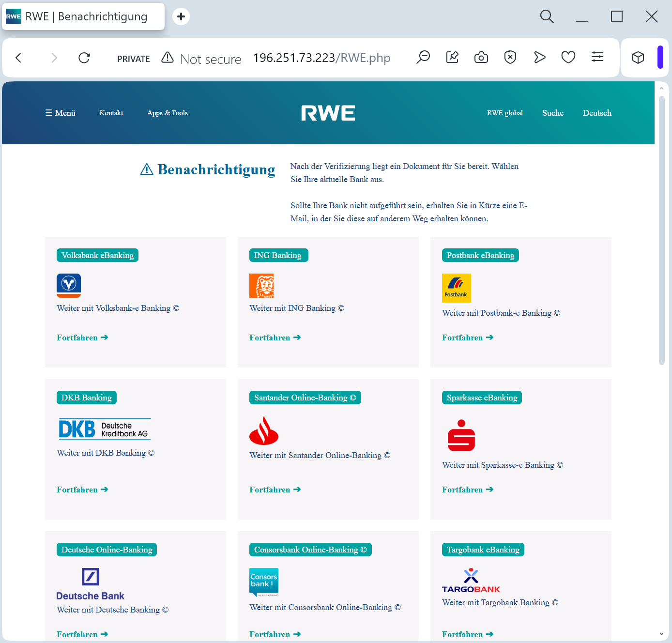Select RWE global in the header

click(505, 113)
